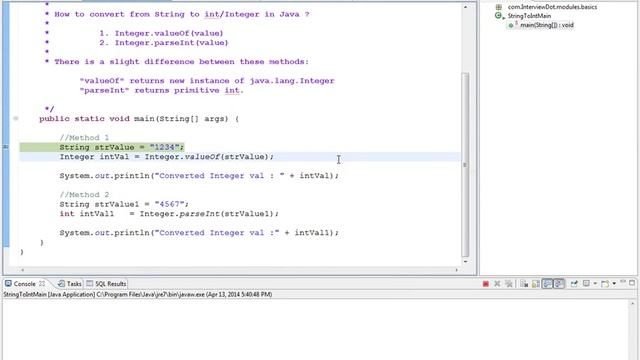Click the line String strValue1 = "4567";

pyautogui.click(x=124, y=204)
